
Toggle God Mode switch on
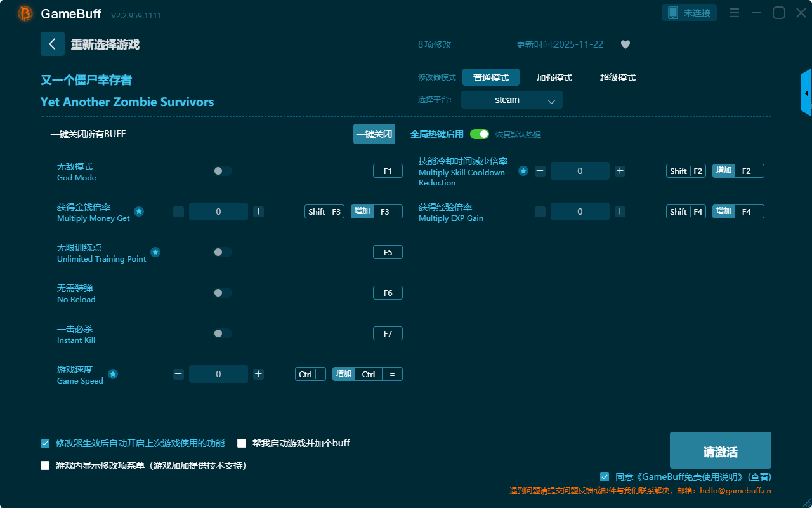pyautogui.click(x=223, y=171)
